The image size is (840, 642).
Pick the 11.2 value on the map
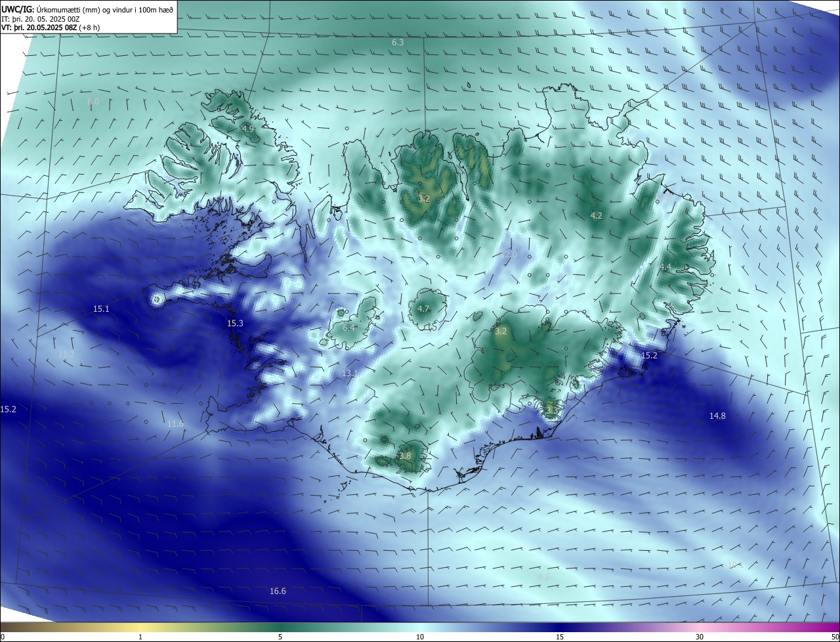coord(66,354)
